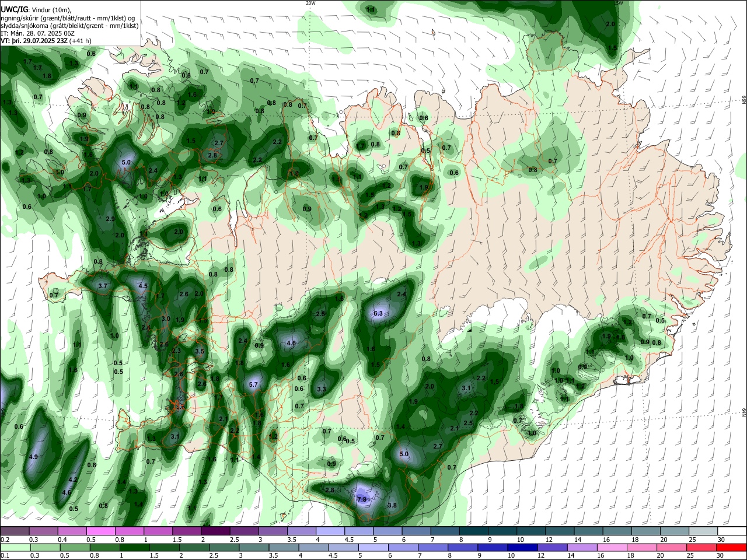Pick the pale green 0.1 swatch in rain scale
This screenshot has width=747, height=560.
(15, 547)
